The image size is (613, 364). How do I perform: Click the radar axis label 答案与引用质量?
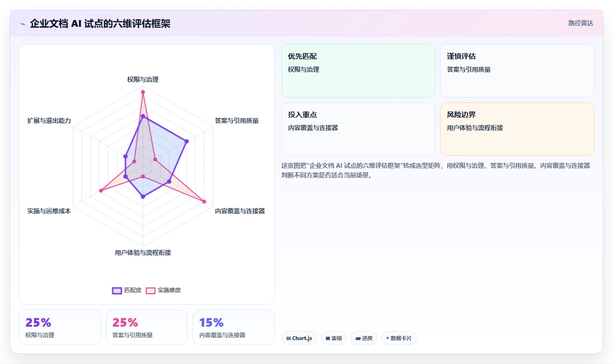[x=237, y=121]
